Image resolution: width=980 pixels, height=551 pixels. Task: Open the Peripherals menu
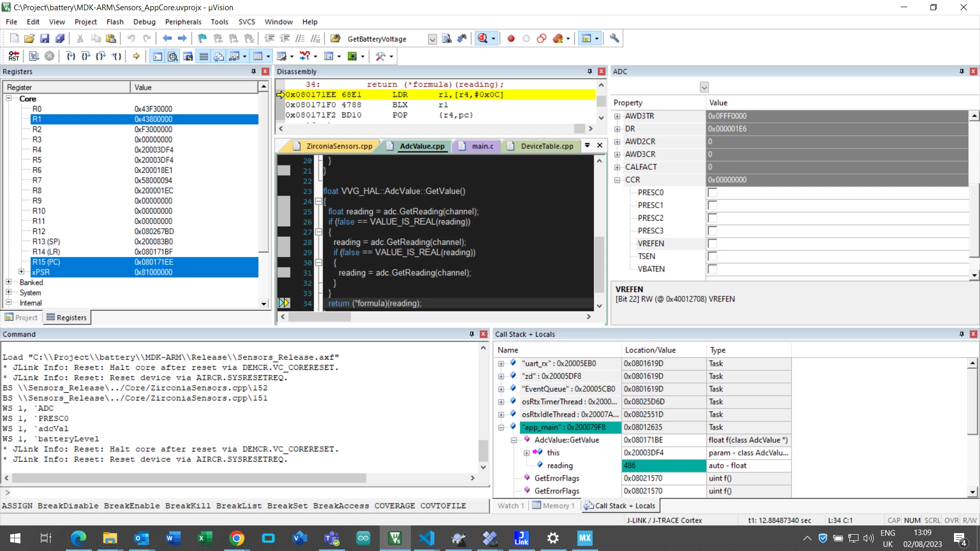click(183, 22)
